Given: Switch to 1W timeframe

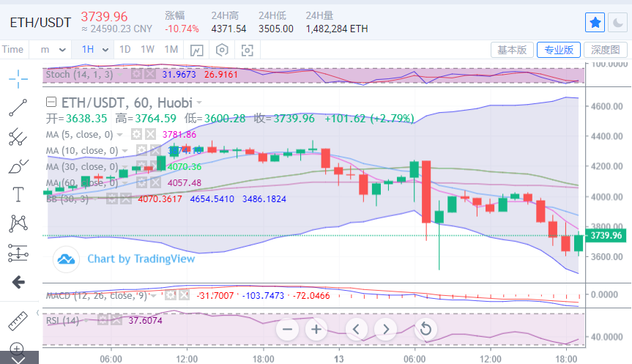Looking at the screenshot, I should 147,50.
